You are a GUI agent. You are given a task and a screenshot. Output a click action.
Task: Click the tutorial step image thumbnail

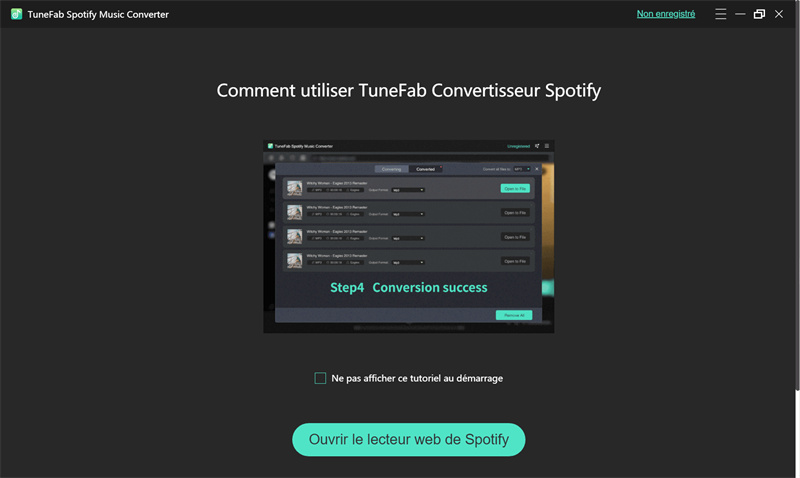click(409, 237)
